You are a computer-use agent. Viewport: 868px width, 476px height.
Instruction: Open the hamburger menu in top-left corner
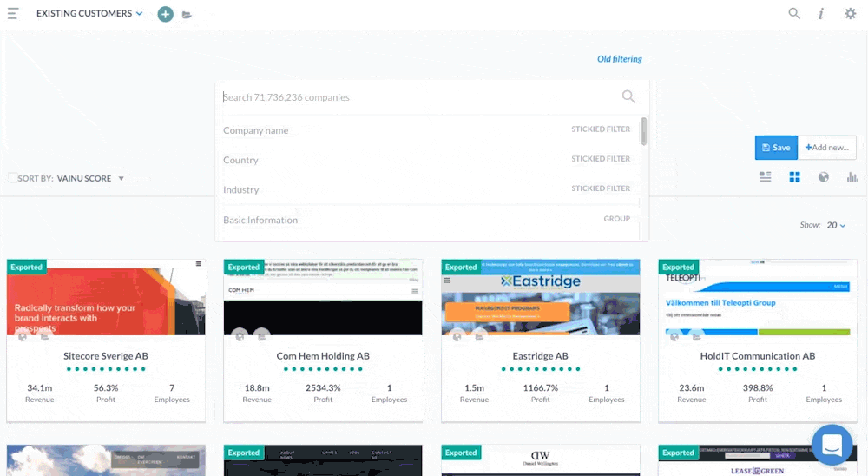tap(13, 13)
